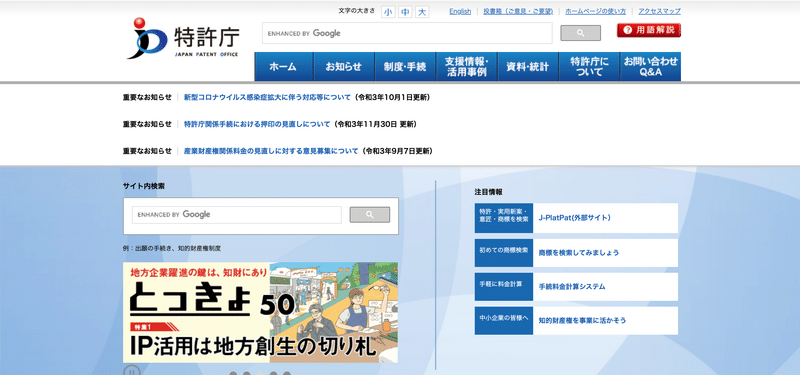Click the 文字の大きさ label
The image size is (800, 375).
(x=357, y=11)
